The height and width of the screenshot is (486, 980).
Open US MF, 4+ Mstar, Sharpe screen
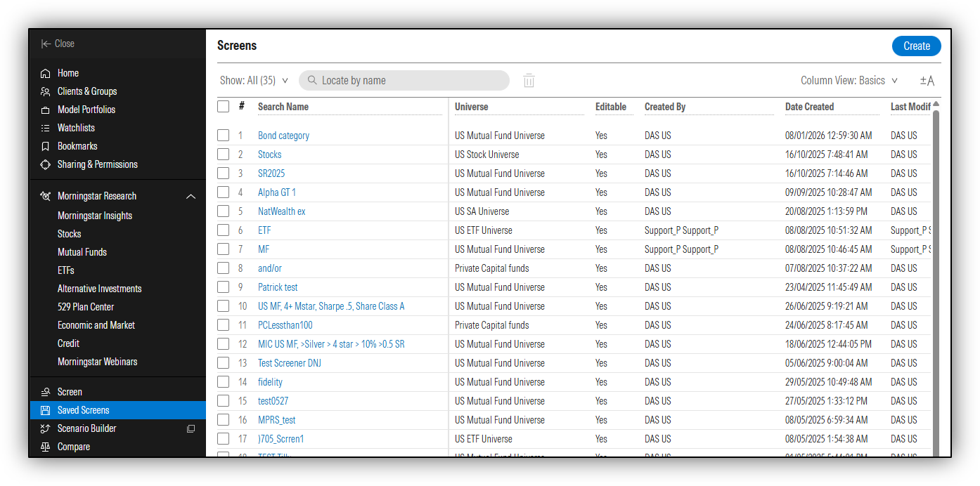[331, 306]
